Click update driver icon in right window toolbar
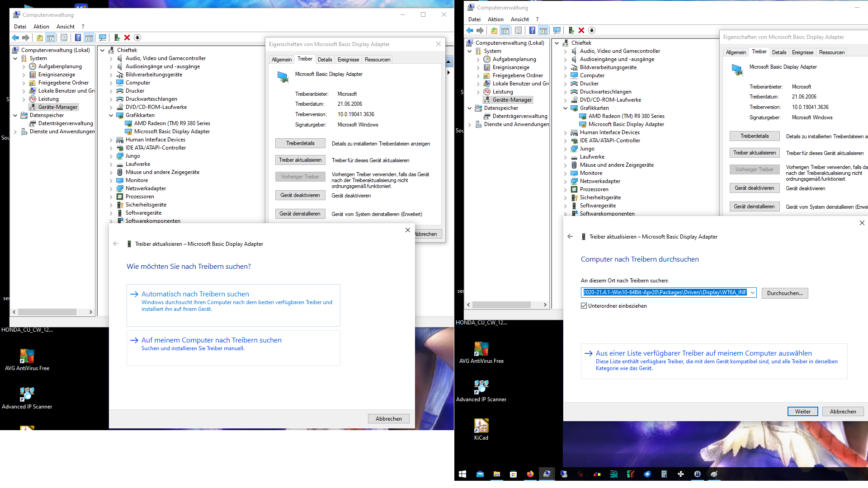868x488 pixels. pyautogui.click(x=571, y=31)
